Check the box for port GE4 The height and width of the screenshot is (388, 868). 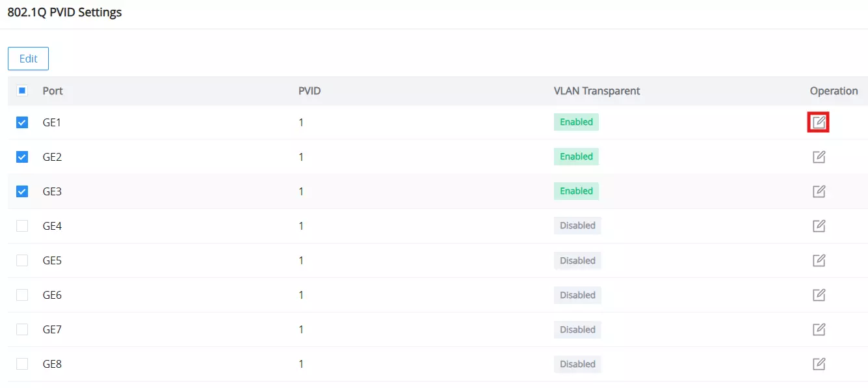coord(22,226)
